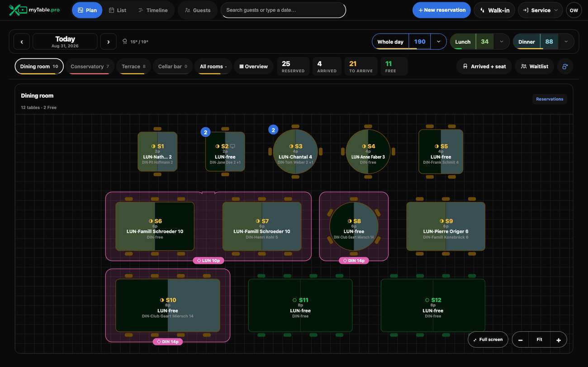588x367 pixels.
Task: Click the Reservations link
Action: pos(550,99)
